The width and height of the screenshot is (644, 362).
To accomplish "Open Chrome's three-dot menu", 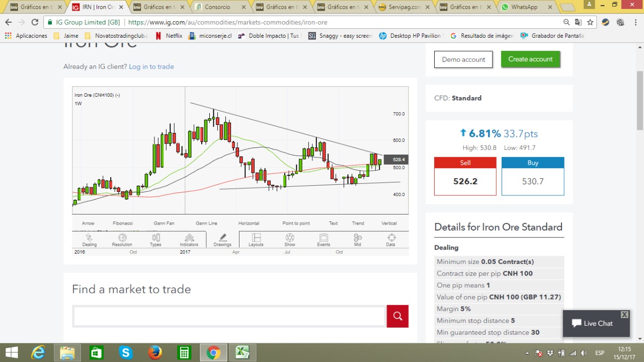I will tap(635, 22).
